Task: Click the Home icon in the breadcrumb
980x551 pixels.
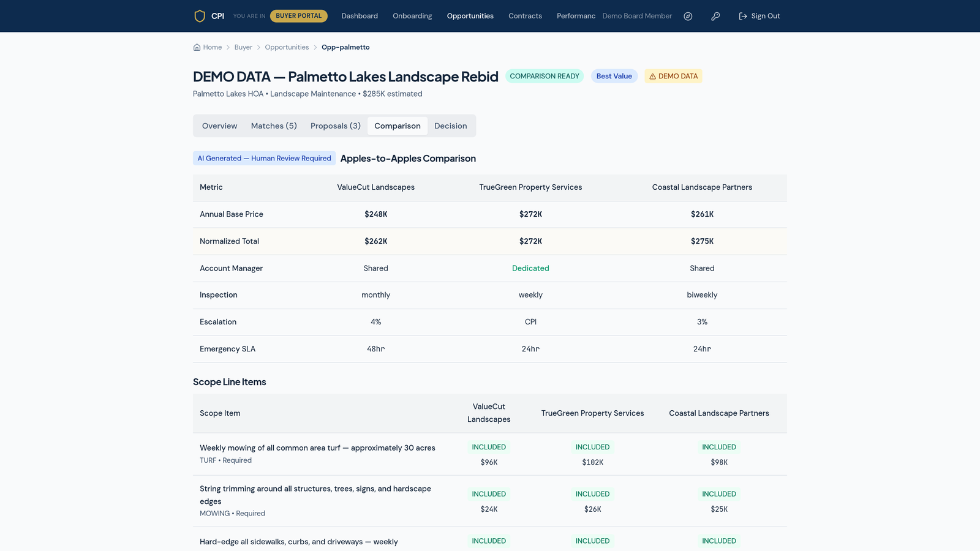Action: coord(197,47)
